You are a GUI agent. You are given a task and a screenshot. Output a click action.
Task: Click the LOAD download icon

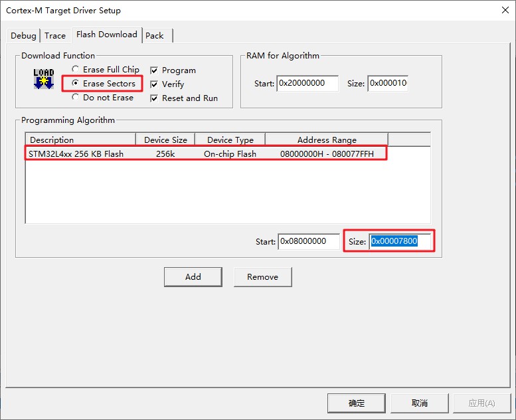[x=43, y=79]
